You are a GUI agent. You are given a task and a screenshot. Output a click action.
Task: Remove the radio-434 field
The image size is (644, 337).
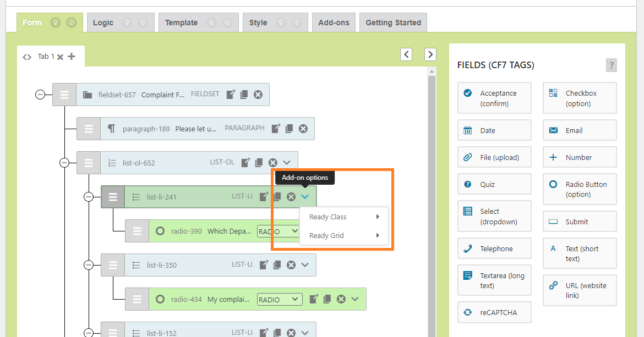pyautogui.click(x=341, y=299)
